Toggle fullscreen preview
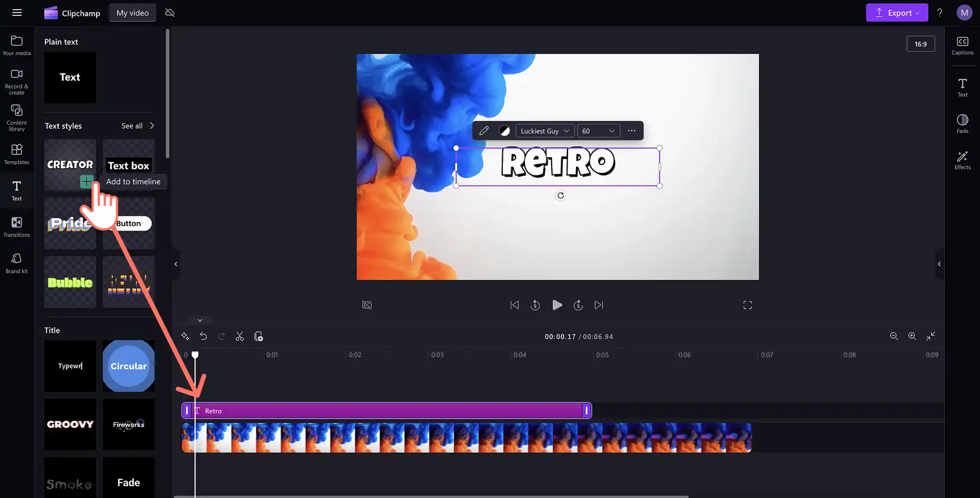 tap(748, 305)
